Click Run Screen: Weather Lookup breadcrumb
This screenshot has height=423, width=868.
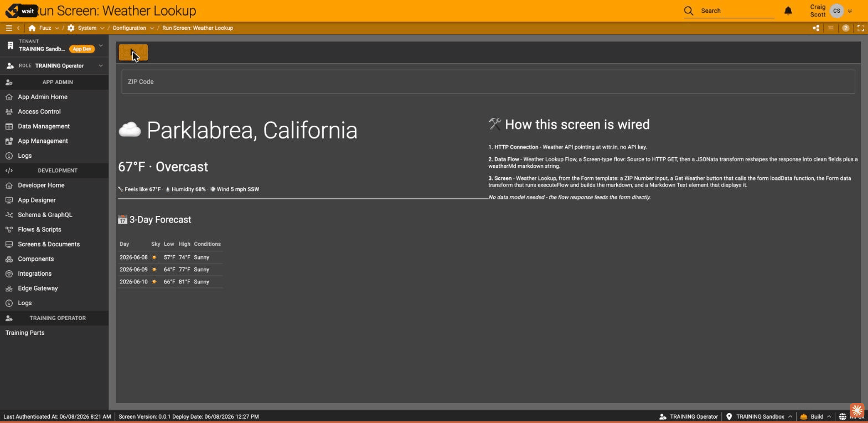tap(198, 28)
